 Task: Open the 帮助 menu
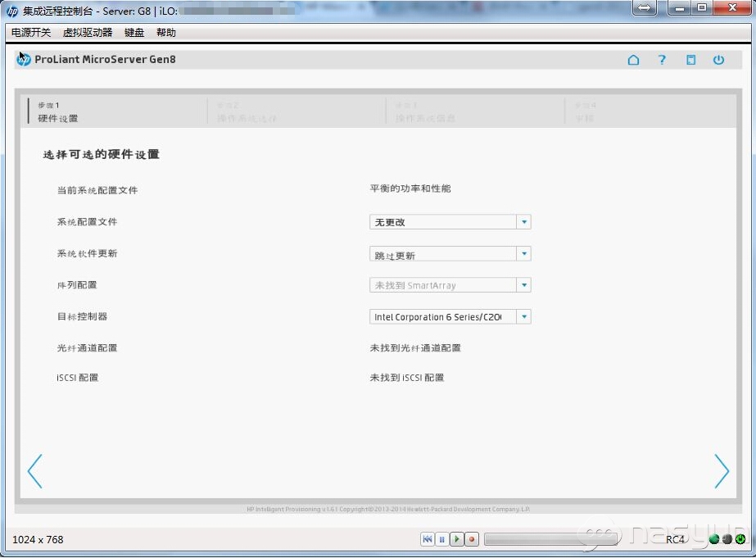tap(166, 32)
